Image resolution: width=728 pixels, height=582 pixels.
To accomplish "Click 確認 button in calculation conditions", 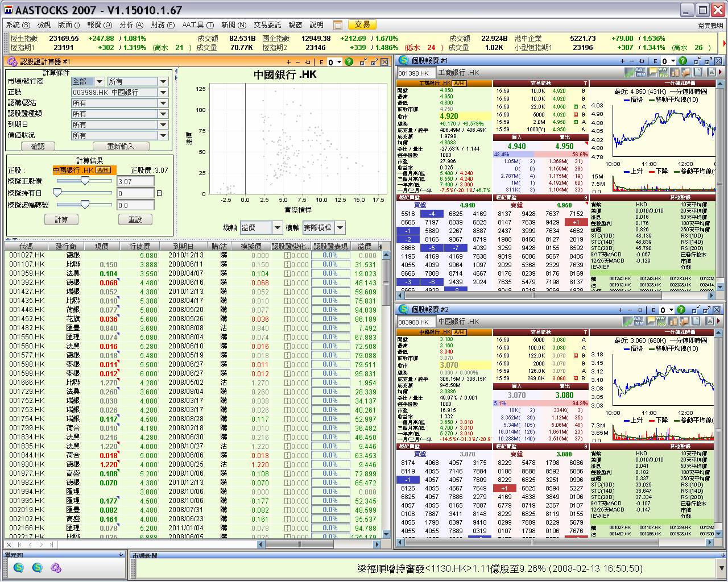I will click(x=38, y=146).
